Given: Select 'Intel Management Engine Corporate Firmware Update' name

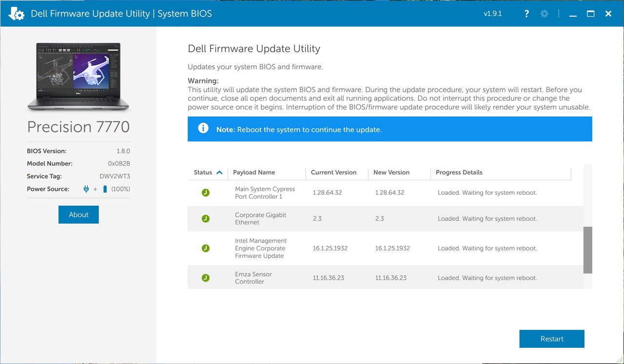Looking at the screenshot, I should point(261,248).
